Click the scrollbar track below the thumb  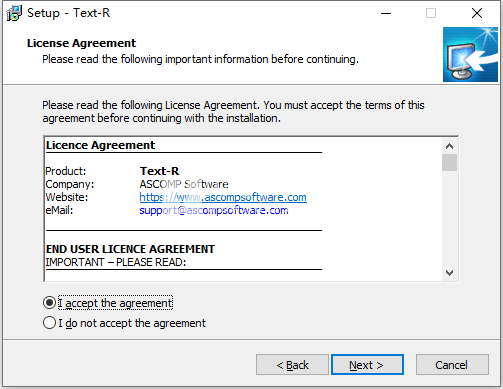tap(449, 218)
